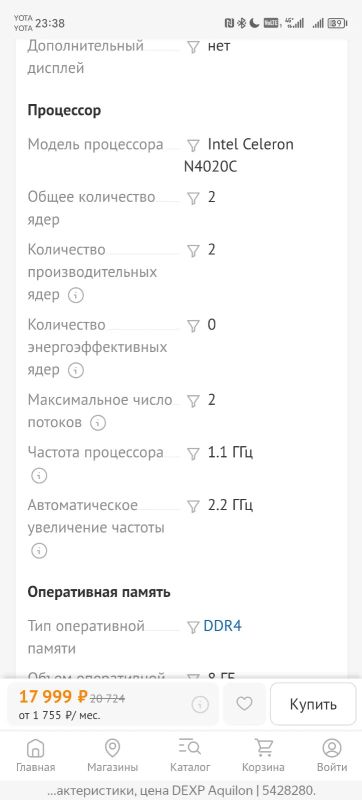Tap filter icon beside energy-efficient cores value 0
The width and height of the screenshot is (362, 800).
(193, 326)
